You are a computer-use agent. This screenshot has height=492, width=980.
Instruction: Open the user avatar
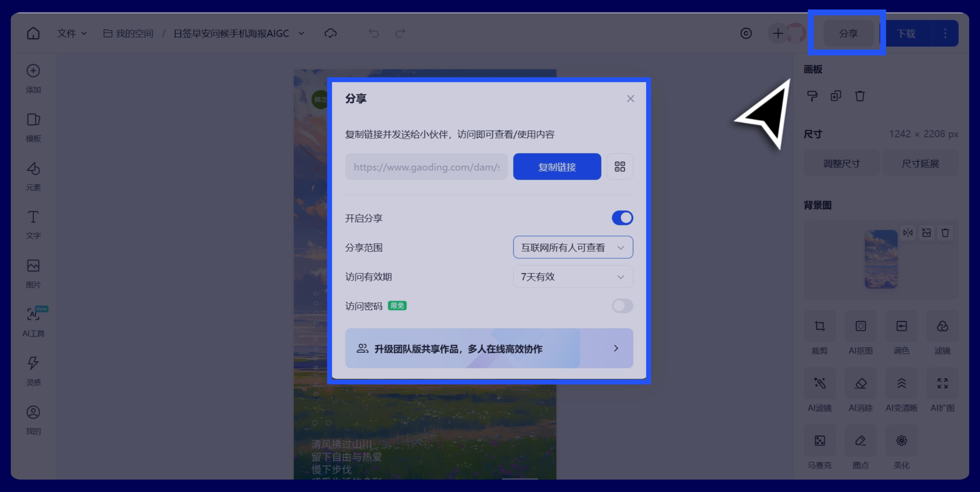(x=796, y=33)
